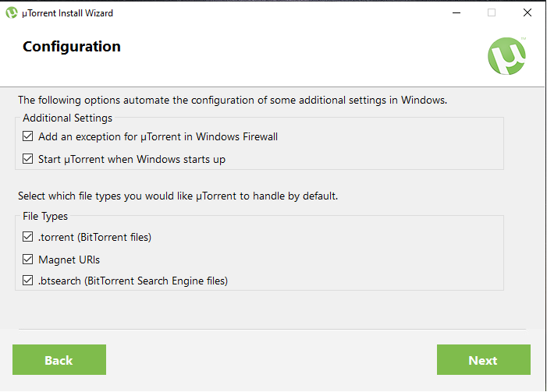Close the µTorrent Install Wizard
547x392 pixels.
click(x=527, y=13)
